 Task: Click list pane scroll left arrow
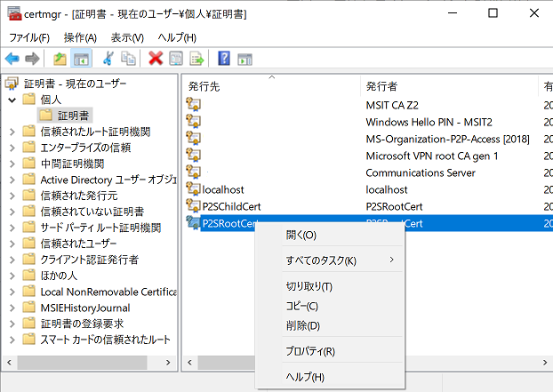pyautogui.click(x=189, y=363)
